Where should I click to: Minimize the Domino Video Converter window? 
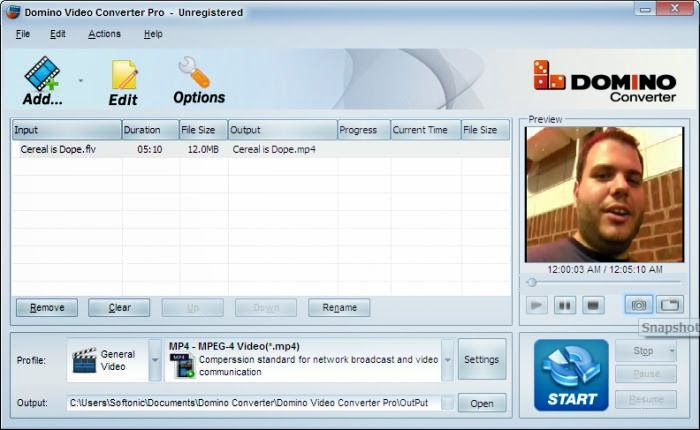645,8
